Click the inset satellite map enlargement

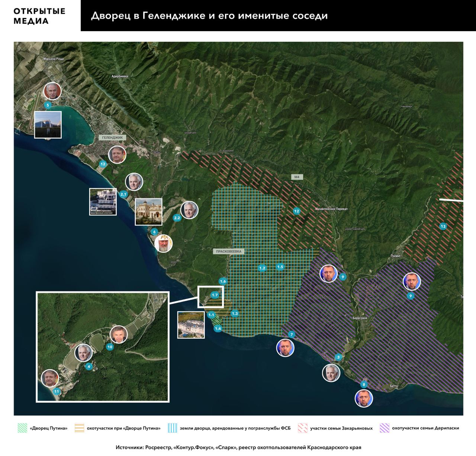103,347
